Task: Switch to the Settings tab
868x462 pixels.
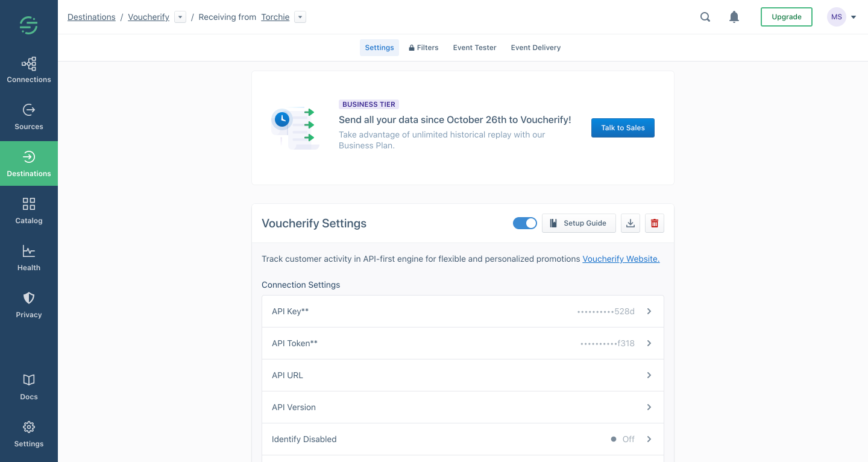Action: tap(379, 48)
